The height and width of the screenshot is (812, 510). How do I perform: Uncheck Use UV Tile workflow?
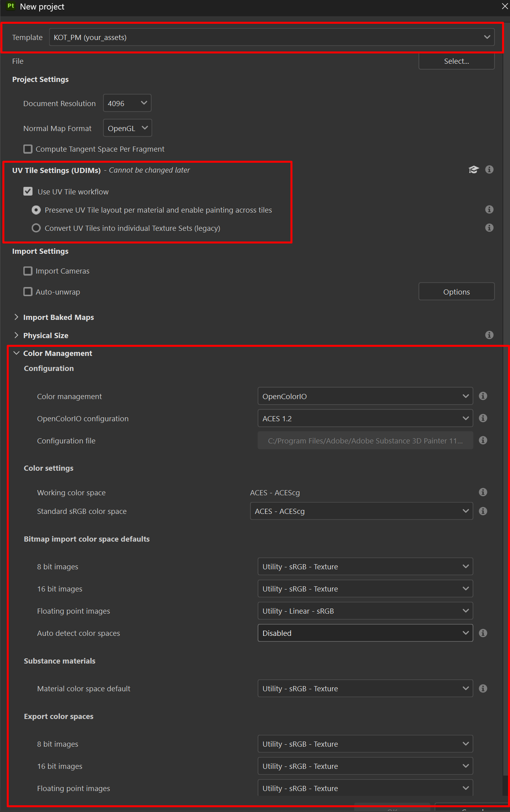28,192
